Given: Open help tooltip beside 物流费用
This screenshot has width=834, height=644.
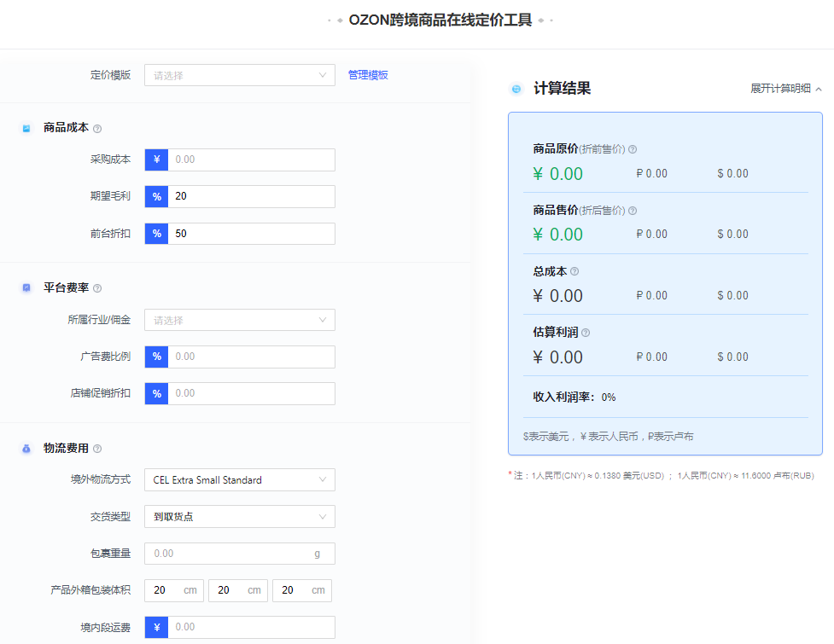Looking at the screenshot, I should pyautogui.click(x=97, y=449).
